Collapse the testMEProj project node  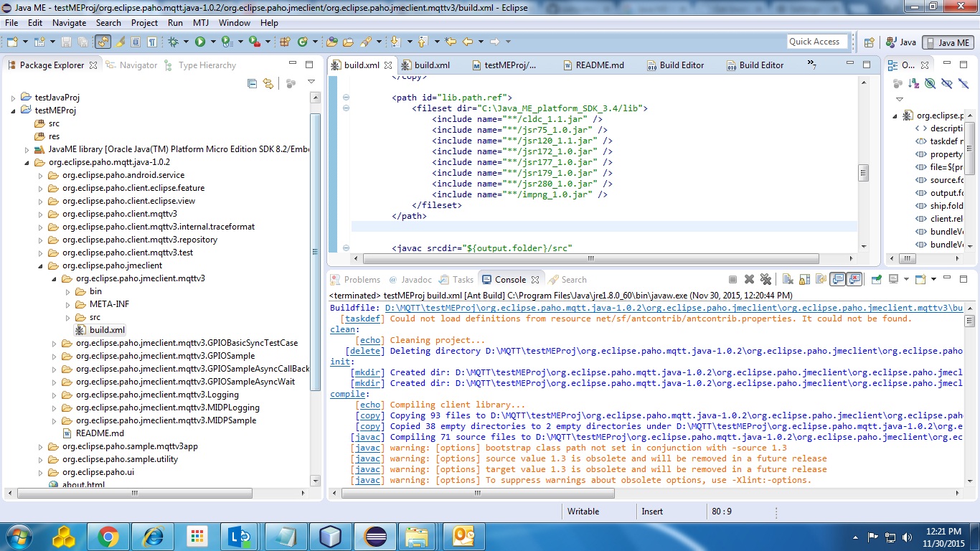coord(13,110)
